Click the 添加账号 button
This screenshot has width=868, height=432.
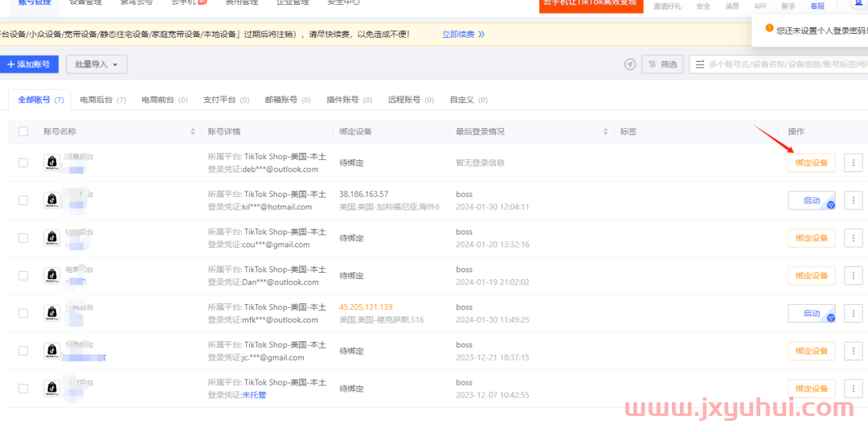click(x=29, y=64)
